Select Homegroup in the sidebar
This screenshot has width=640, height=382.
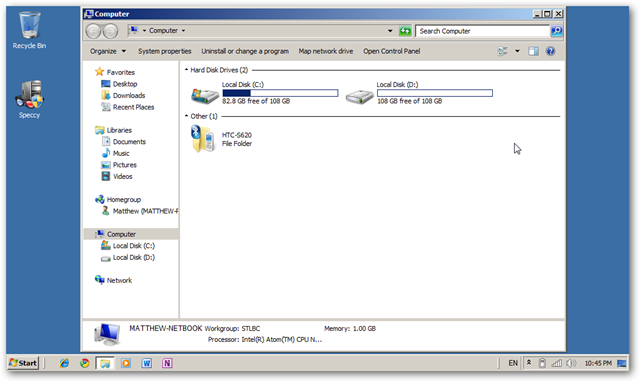[x=124, y=200]
